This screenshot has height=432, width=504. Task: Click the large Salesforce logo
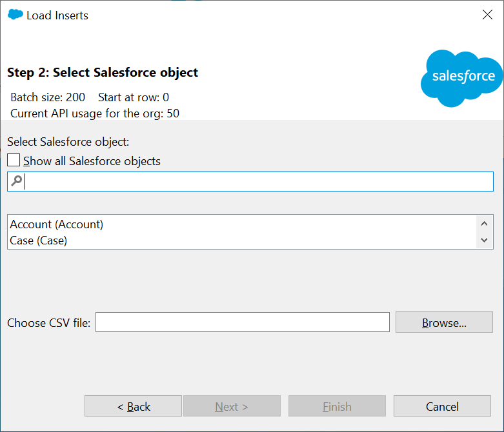click(x=462, y=77)
